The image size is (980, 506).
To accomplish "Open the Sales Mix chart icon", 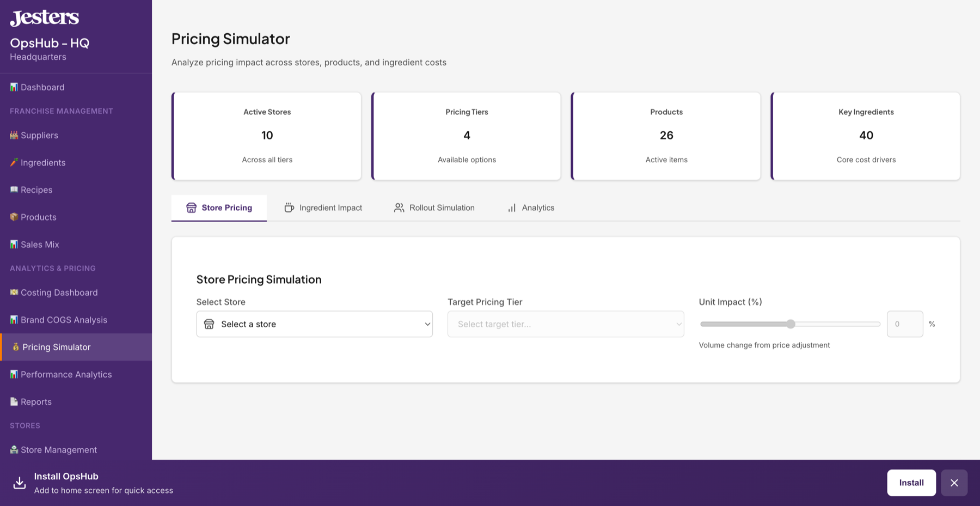I will tap(14, 244).
